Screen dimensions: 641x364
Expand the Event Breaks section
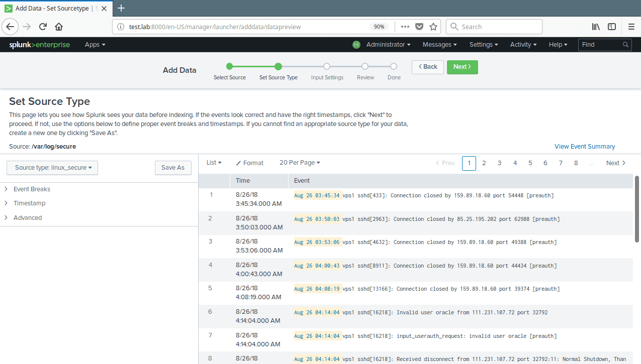(x=32, y=189)
